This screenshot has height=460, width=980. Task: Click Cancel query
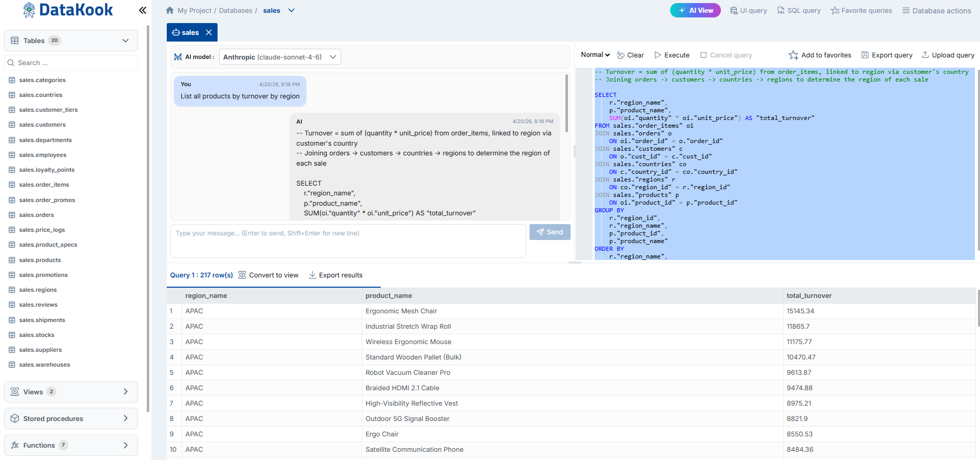pos(726,55)
